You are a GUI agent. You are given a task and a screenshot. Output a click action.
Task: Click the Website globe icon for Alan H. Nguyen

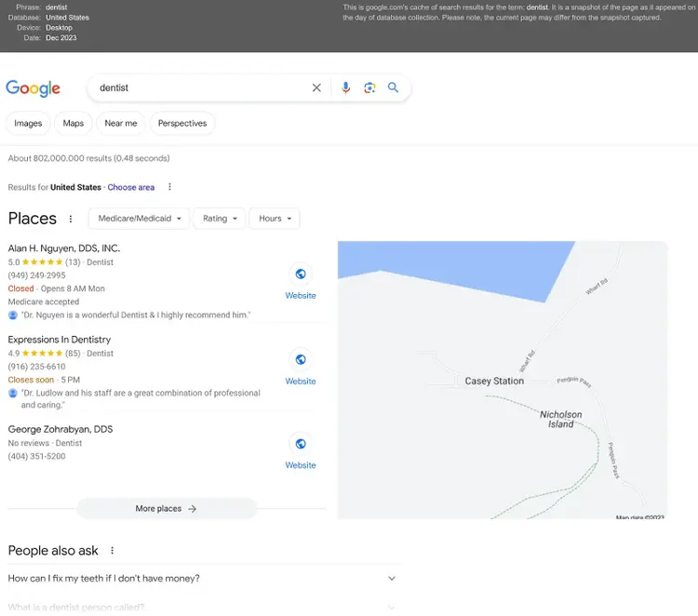tap(301, 275)
